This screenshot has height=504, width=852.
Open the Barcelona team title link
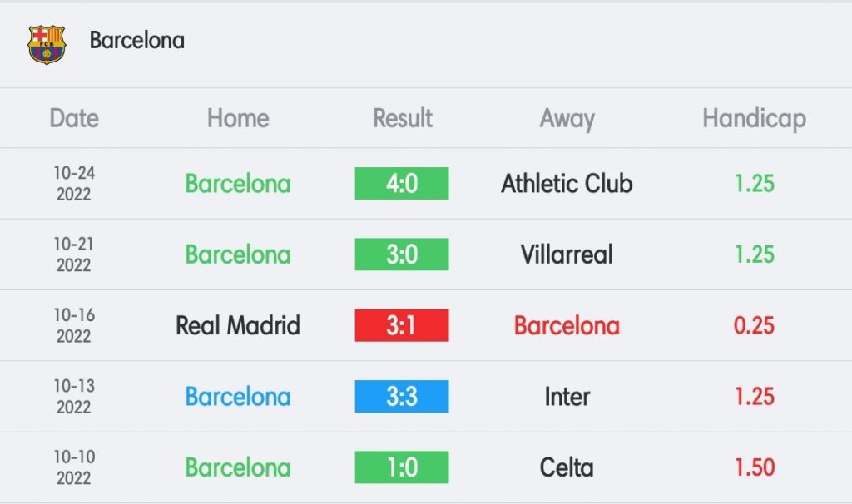pos(137,40)
